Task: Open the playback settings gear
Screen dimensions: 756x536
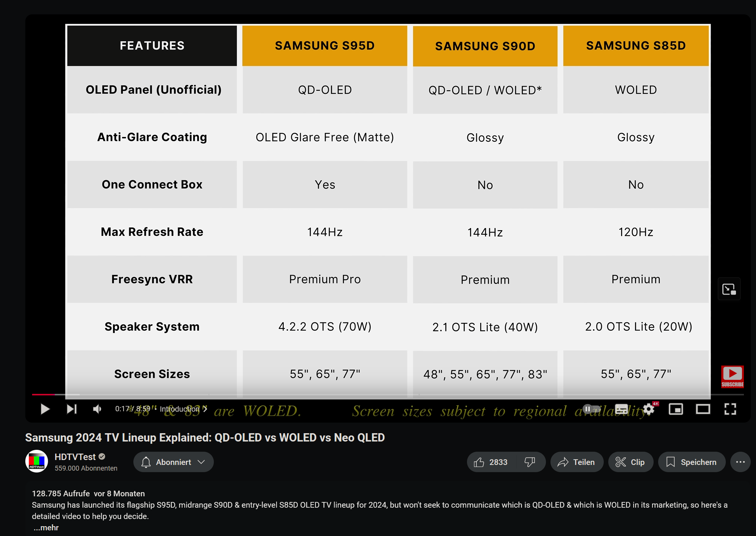Action: click(649, 409)
